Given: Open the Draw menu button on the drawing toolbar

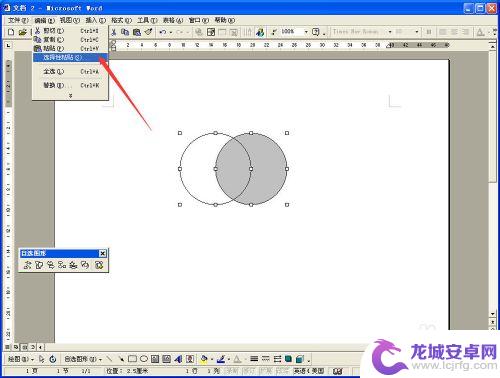Looking at the screenshot, I should point(21,359).
